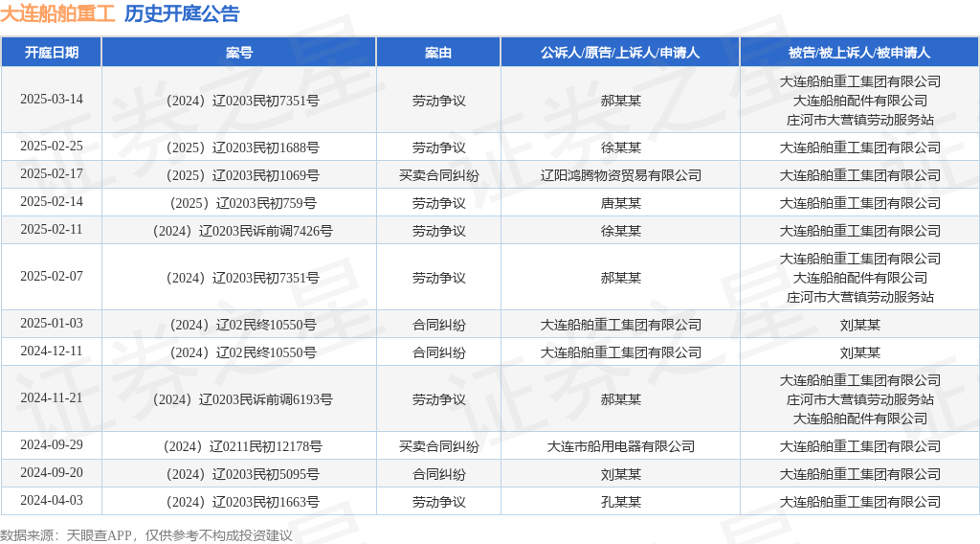Click case number (2025)辽0203民初1069号
The width and height of the screenshot is (980, 544).
[x=242, y=175]
